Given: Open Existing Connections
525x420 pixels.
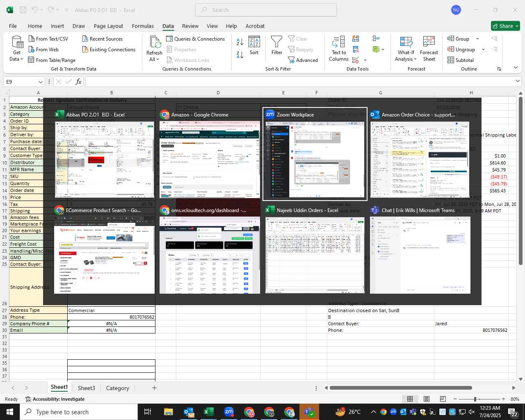Looking at the screenshot, I should click(x=109, y=49).
